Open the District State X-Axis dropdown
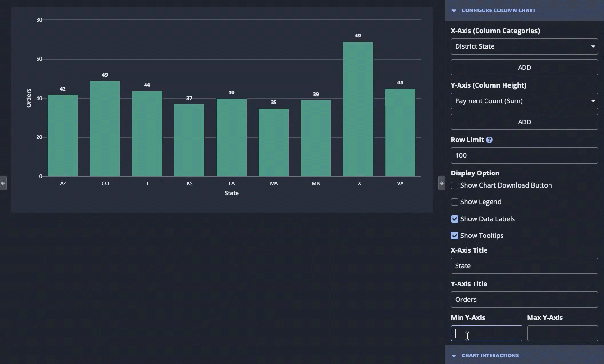The image size is (604, 364). (x=524, y=46)
